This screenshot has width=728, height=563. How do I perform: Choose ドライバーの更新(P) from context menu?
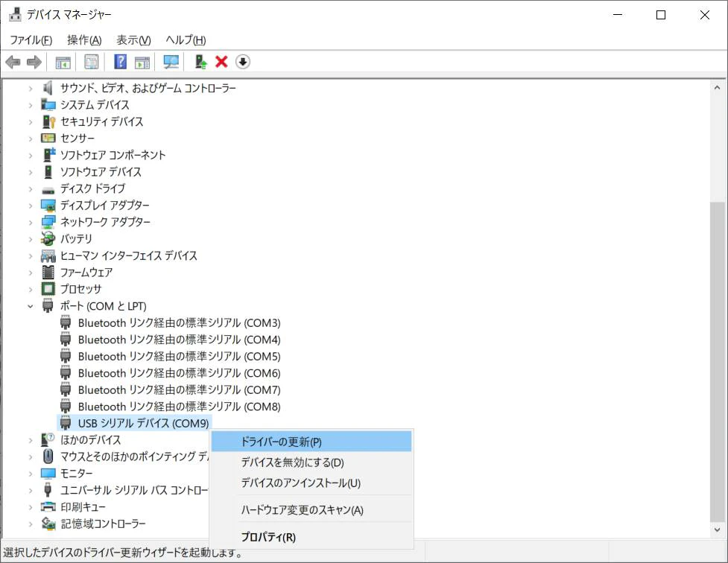click(311, 442)
